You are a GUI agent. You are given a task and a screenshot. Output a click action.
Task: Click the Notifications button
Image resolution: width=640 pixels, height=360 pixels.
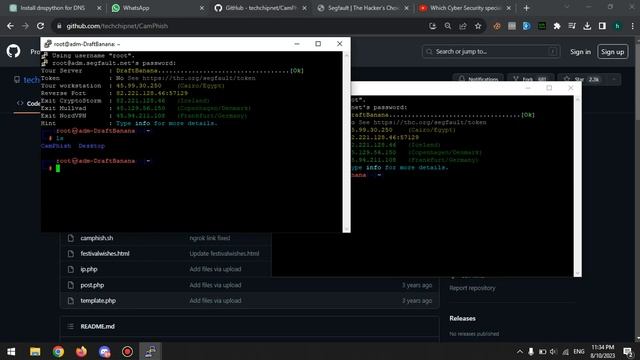[x=478, y=79]
